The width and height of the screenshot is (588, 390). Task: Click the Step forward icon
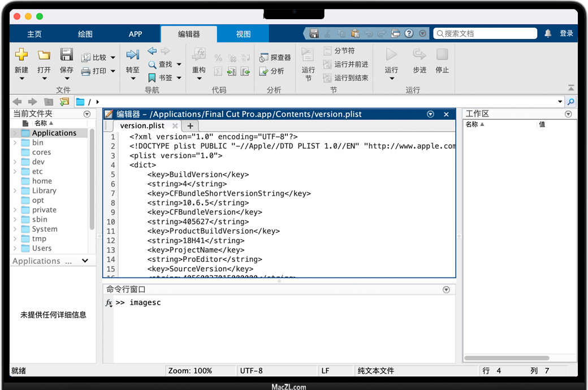tap(420, 55)
